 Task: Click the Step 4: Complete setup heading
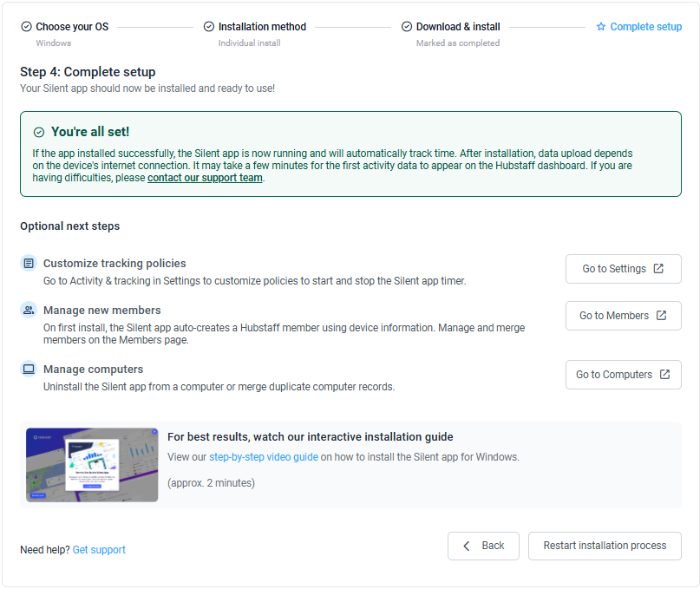click(x=88, y=72)
